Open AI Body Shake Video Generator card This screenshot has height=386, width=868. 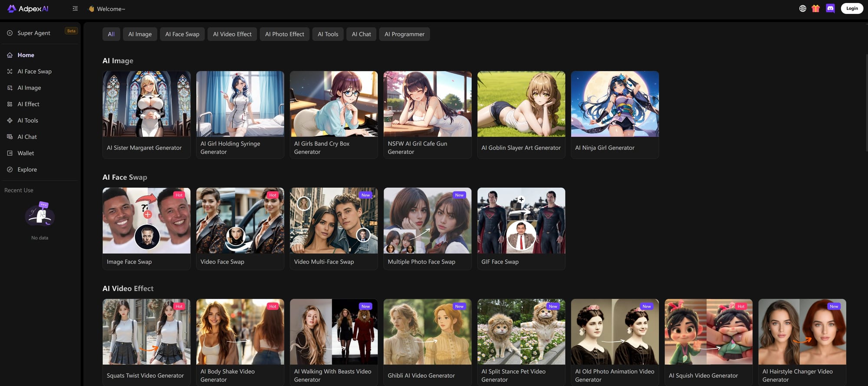click(240, 342)
